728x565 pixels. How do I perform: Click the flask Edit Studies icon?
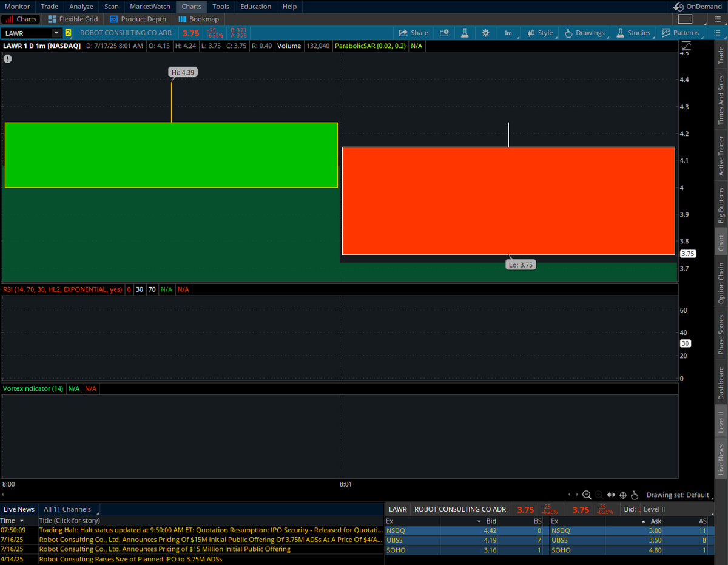(465, 33)
